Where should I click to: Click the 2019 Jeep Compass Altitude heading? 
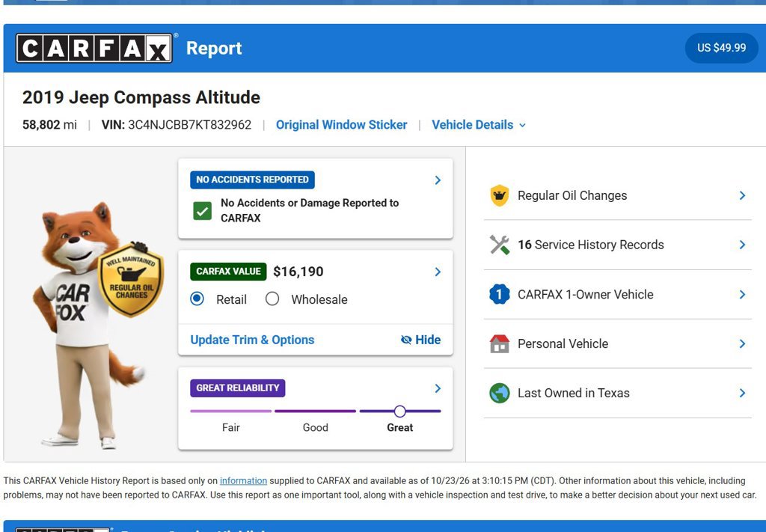point(141,97)
